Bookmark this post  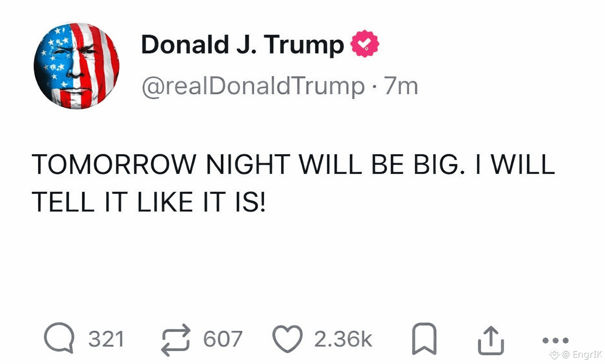(424, 339)
